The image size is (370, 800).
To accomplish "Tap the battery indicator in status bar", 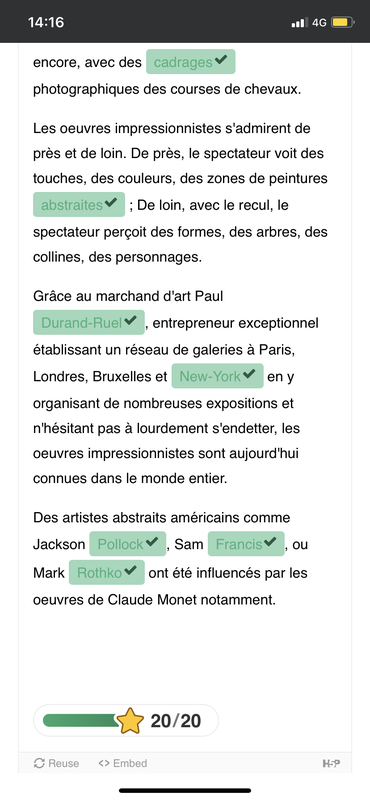I will [x=340, y=22].
